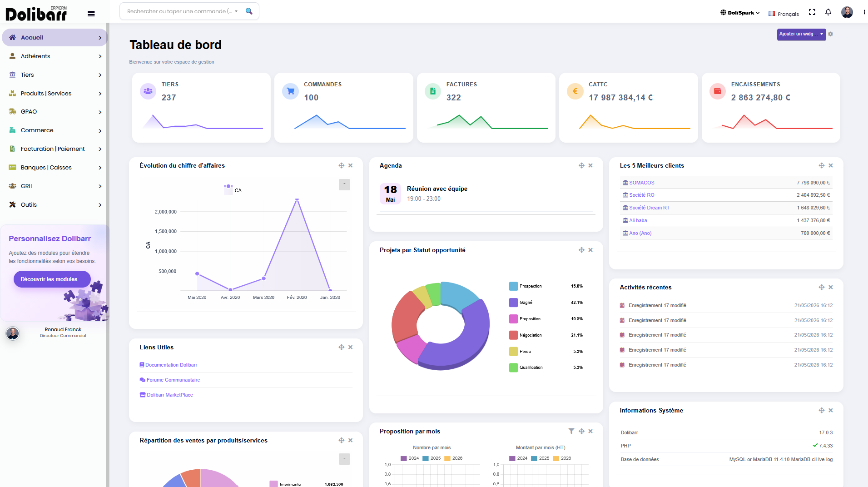
Task: Toggle CA series in revenue chart legend
Action: [x=233, y=190]
